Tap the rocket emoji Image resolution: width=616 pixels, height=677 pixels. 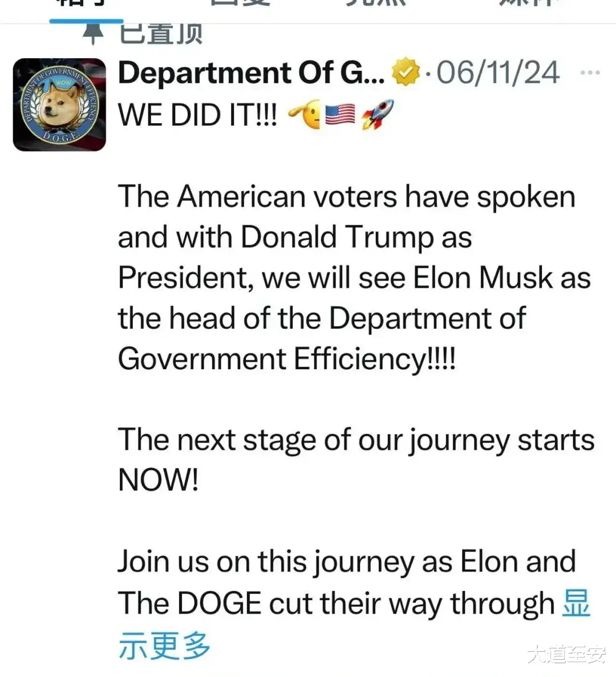point(378,114)
